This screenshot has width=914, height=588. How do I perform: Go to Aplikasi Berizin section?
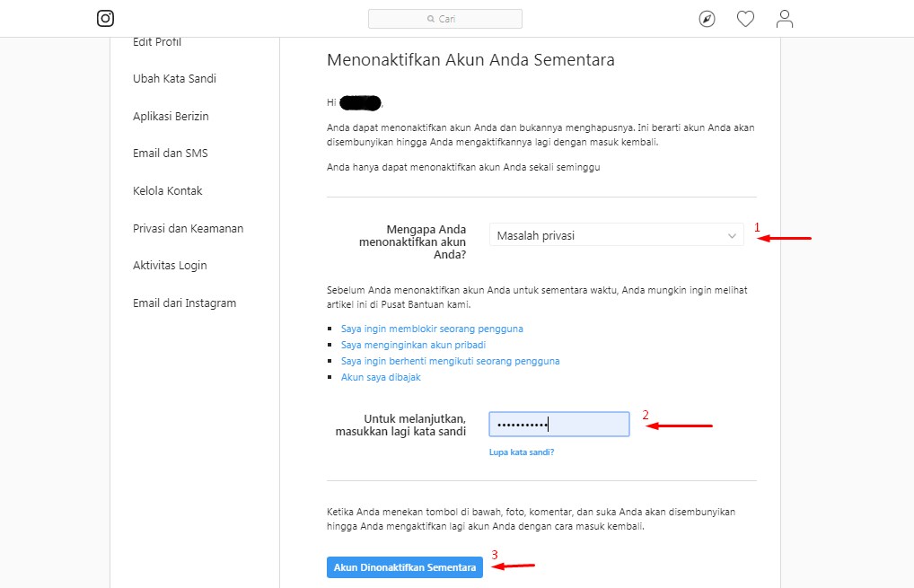pyautogui.click(x=171, y=116)
